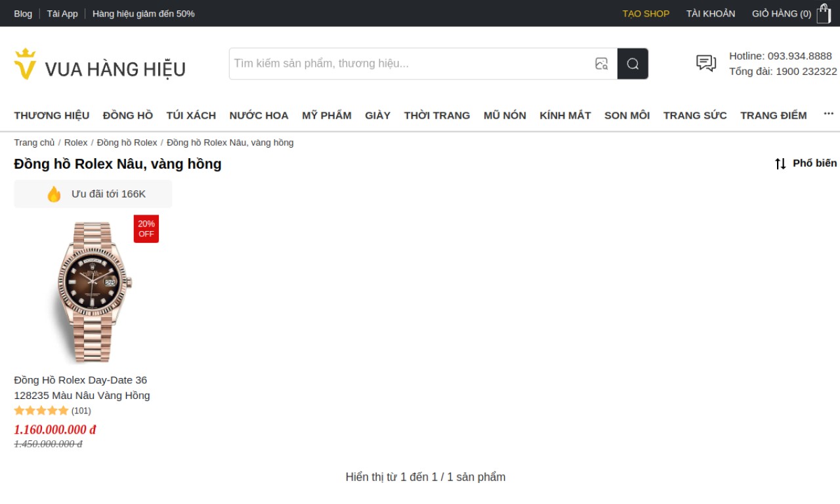Click the Vua Hàng Hiệu crown logo
The image size is (840, 504).
(100, 64)
